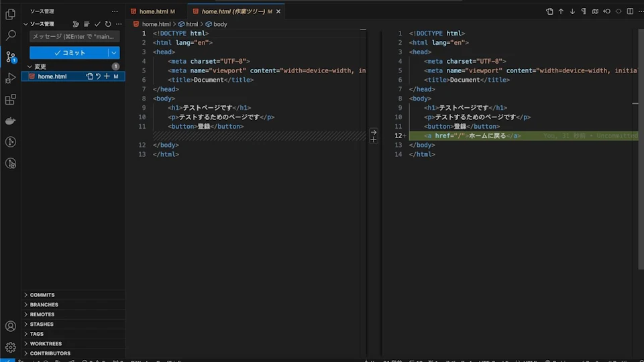
Task: Stage changes for home.html with plus icon
Action: tap(107, 76)
